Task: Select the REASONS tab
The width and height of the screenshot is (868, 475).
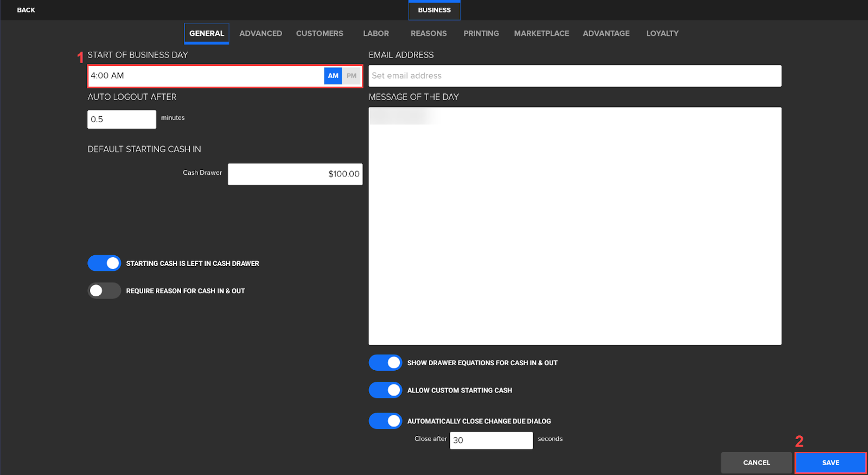Action: point(429,33)
